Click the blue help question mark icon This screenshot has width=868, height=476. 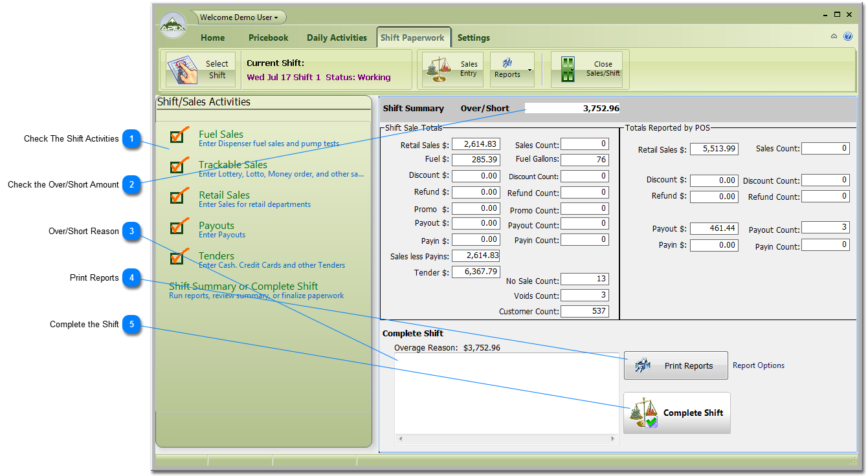pos(848,37)
